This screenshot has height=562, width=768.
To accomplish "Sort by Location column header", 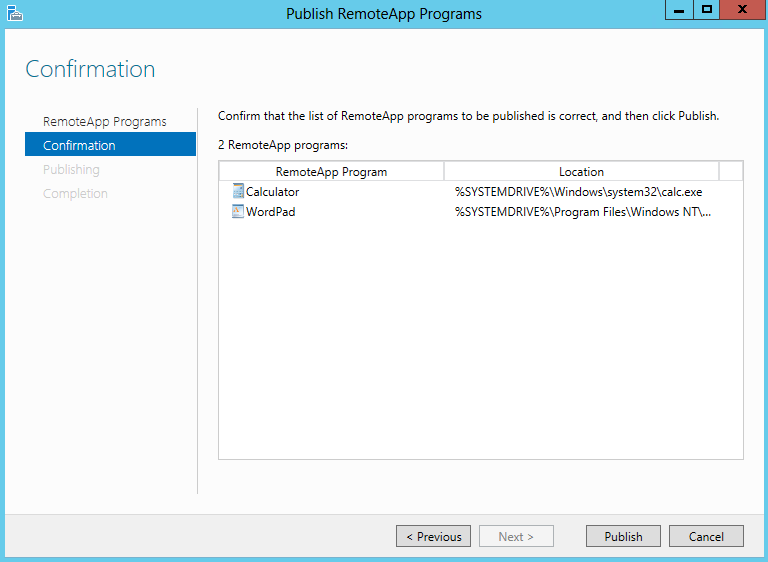I will click(581, 171).
